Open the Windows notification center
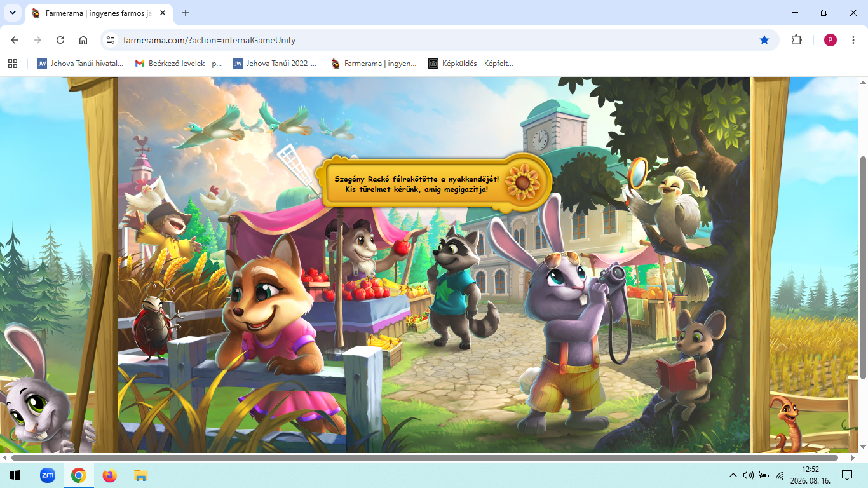This screenshot has width=868, height=488. (x=846, y=475)
